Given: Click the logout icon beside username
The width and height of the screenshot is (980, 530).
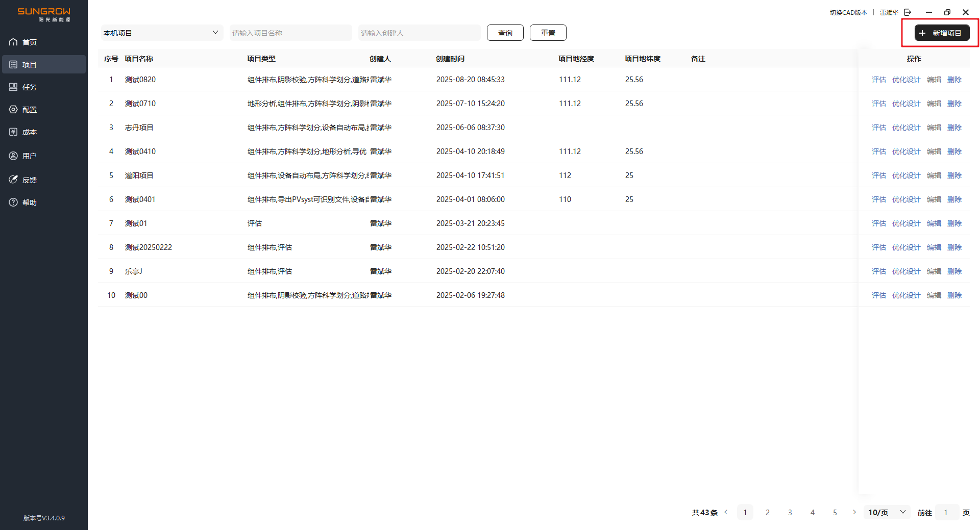Looking at the screenshot, I should tap(908, 12).
